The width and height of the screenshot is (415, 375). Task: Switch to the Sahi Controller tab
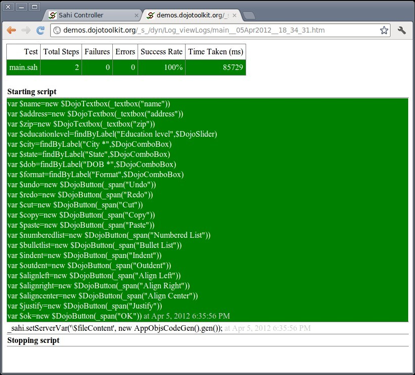coord(92,15)
